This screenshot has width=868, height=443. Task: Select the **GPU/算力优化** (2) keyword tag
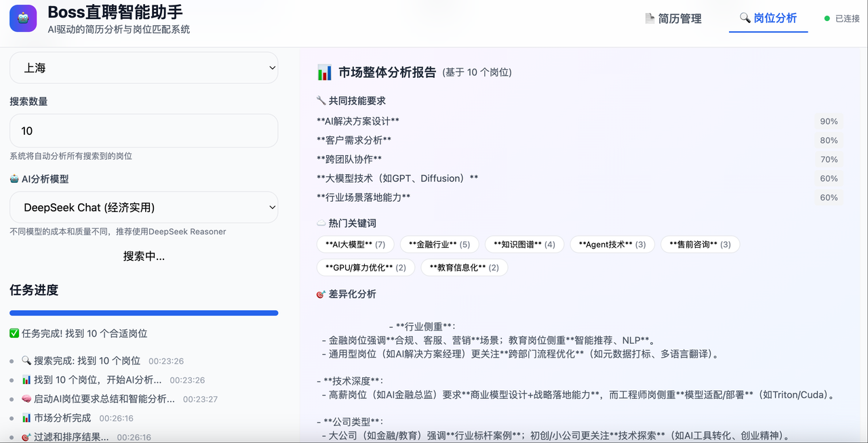366,268
